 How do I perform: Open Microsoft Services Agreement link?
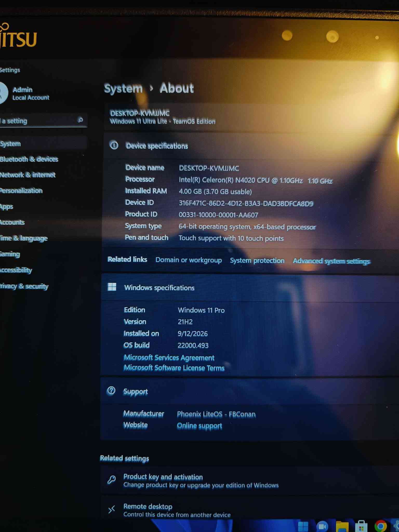[169, 358]
